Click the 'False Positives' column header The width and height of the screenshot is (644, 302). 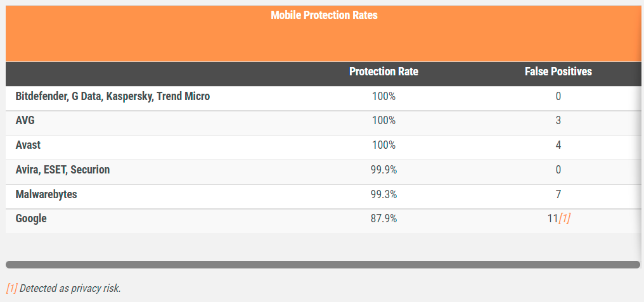(558, 72)
